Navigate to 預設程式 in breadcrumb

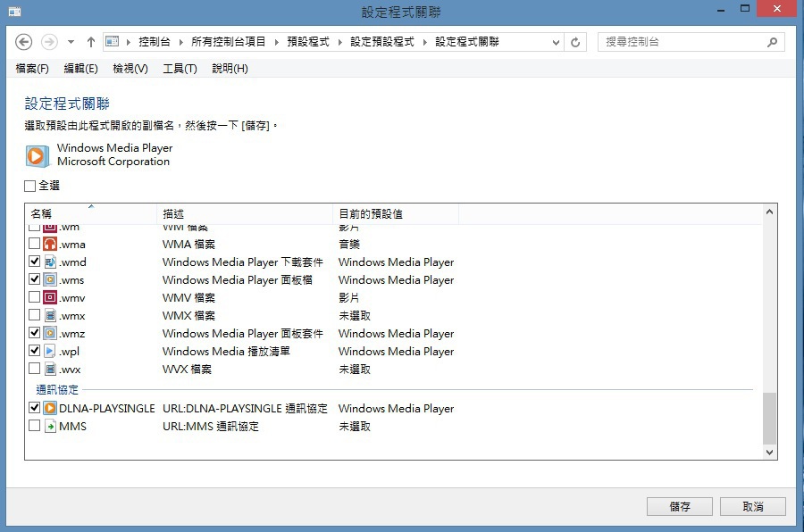click(308, 42)
